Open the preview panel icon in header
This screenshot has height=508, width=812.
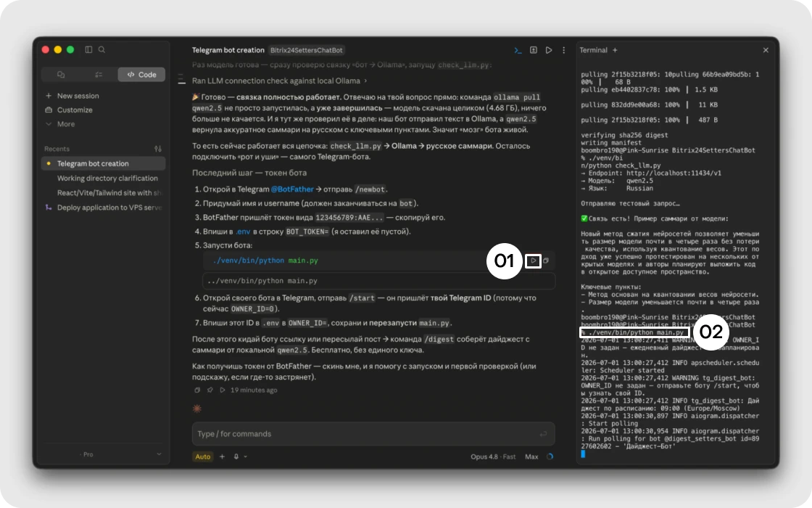pyautogui.click(x=534, y=50)
